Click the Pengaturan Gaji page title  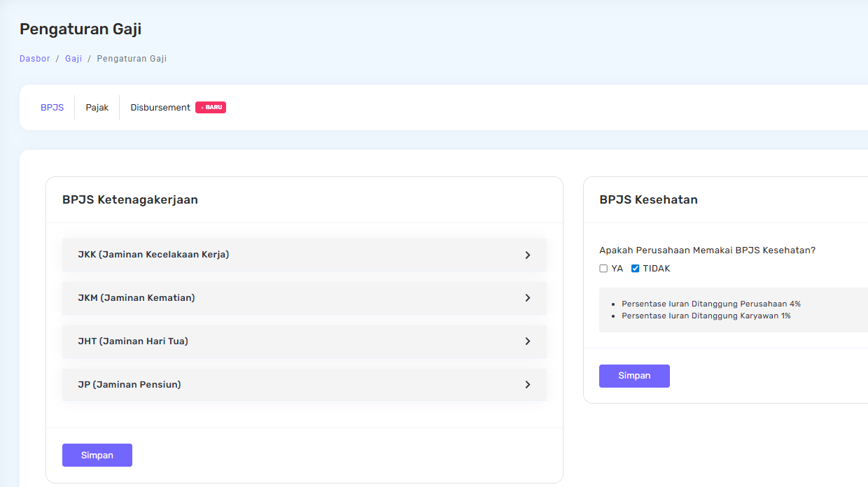(80, 29)
